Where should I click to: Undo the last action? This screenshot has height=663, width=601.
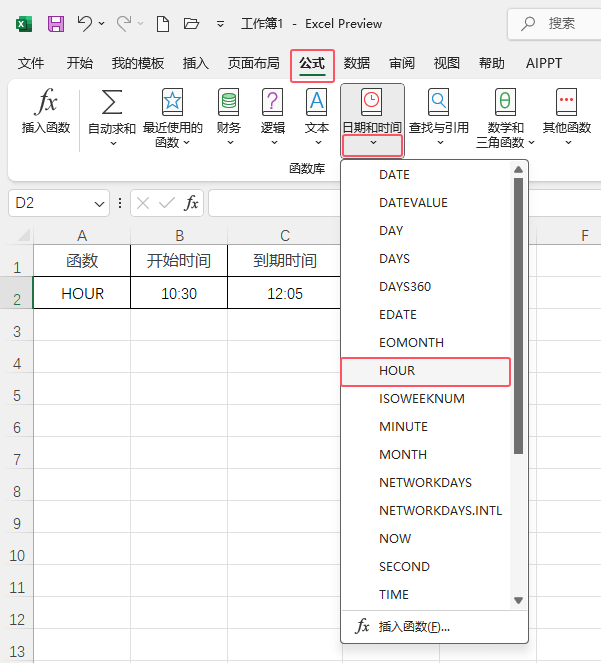(85, 24)
